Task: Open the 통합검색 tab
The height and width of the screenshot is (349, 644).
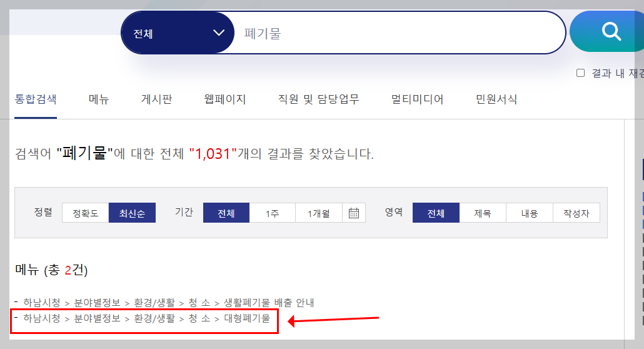Action: [x=36, y=99]
